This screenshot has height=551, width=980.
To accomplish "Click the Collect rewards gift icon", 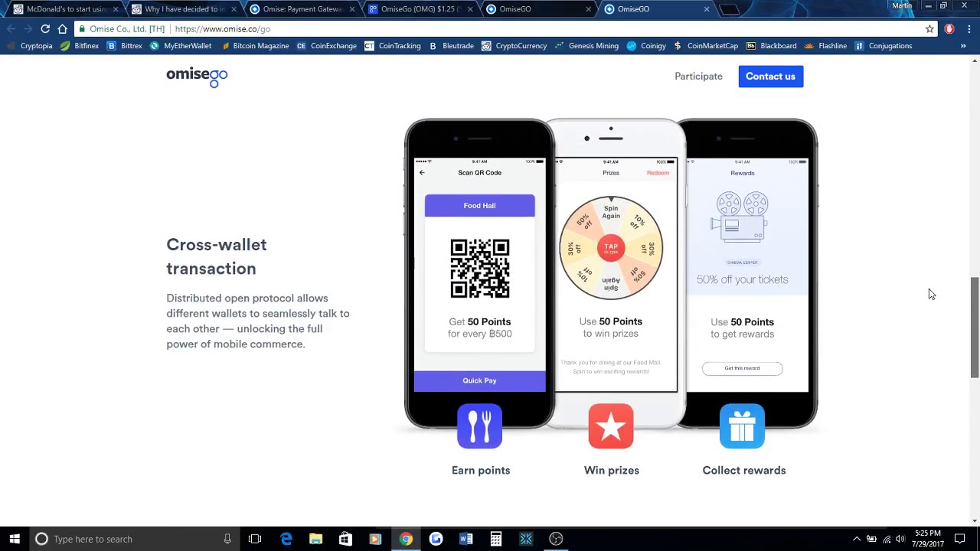I will click(x=742, y=426).
